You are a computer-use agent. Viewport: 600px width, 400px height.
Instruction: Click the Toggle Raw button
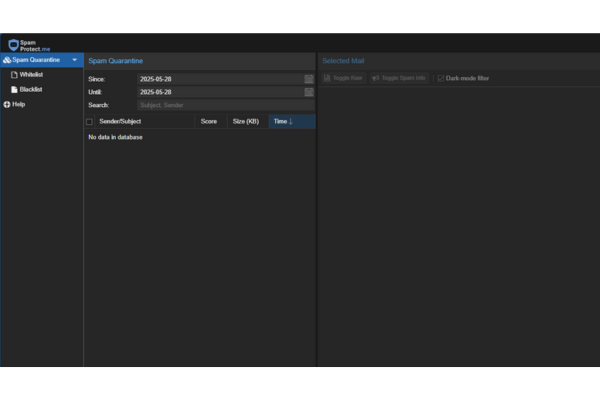click(343, 78)
